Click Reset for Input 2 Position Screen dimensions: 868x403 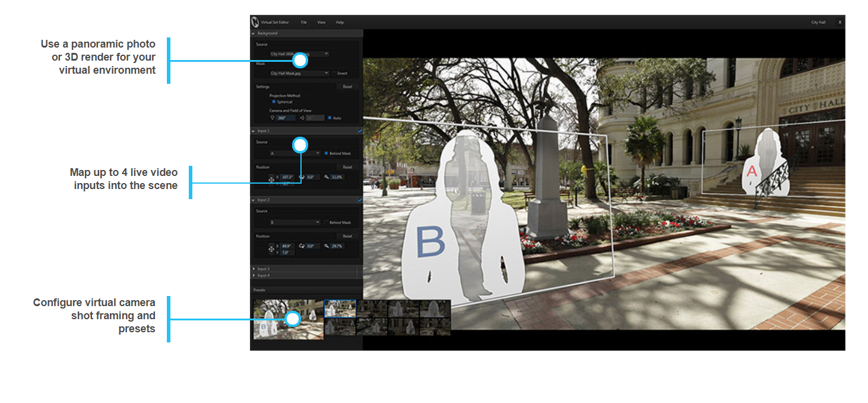tap(347, 236)
